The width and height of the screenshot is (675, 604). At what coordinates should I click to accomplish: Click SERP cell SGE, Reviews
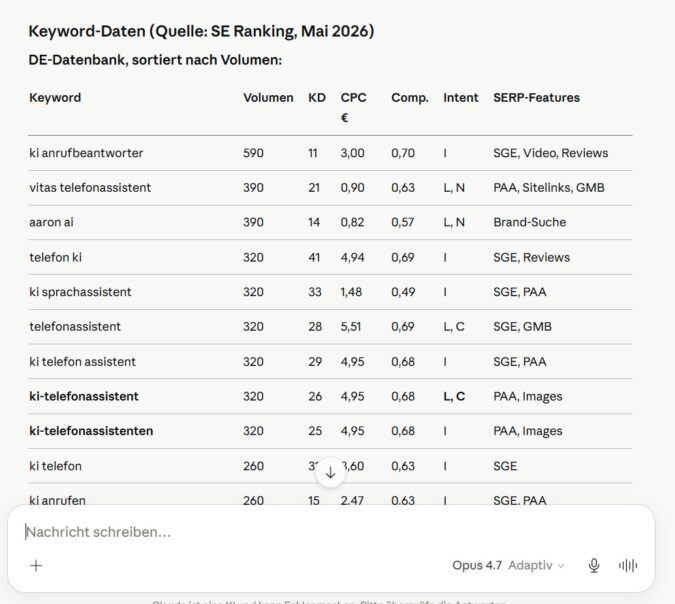click(531, 257)
